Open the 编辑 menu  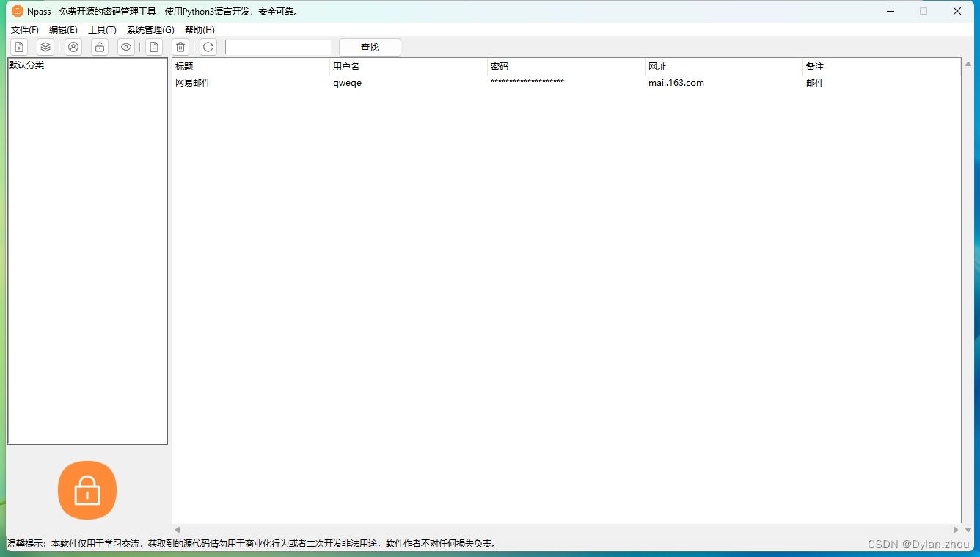pyautogui.click(x=64, y=30)
